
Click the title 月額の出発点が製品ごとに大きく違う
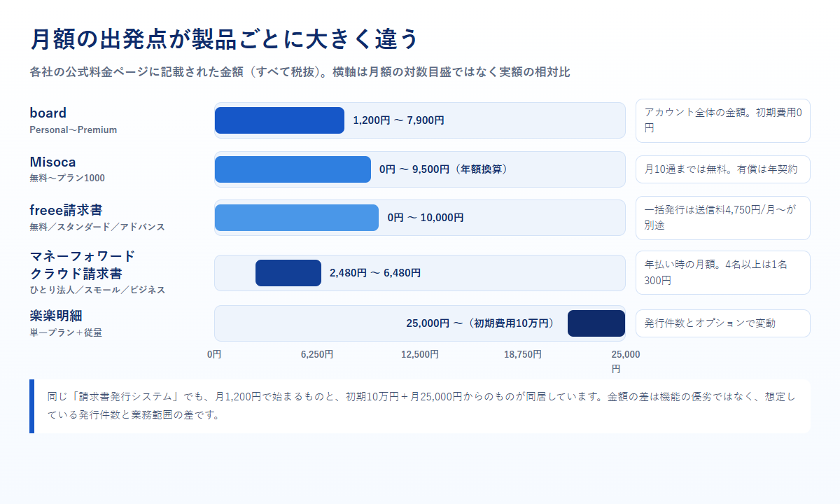click(224, 39)
